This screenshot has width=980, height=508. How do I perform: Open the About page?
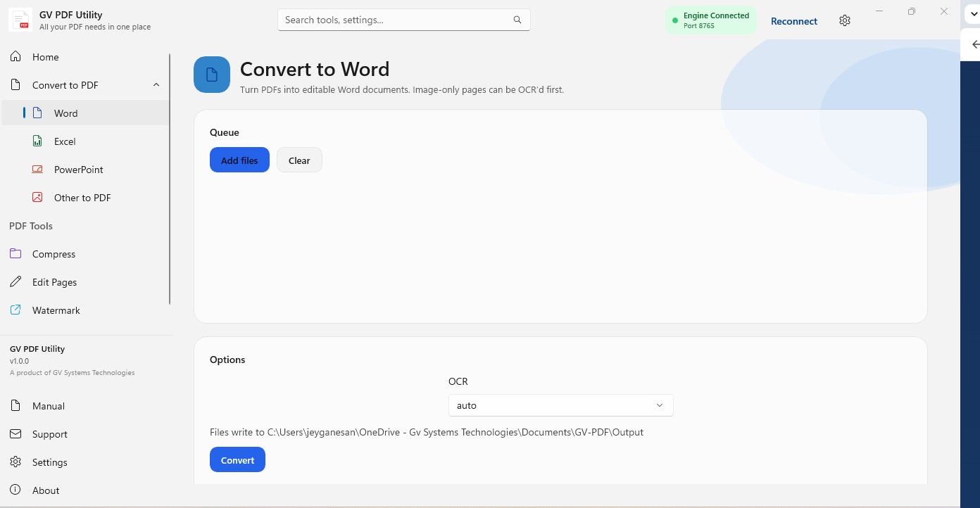[84, 490]
